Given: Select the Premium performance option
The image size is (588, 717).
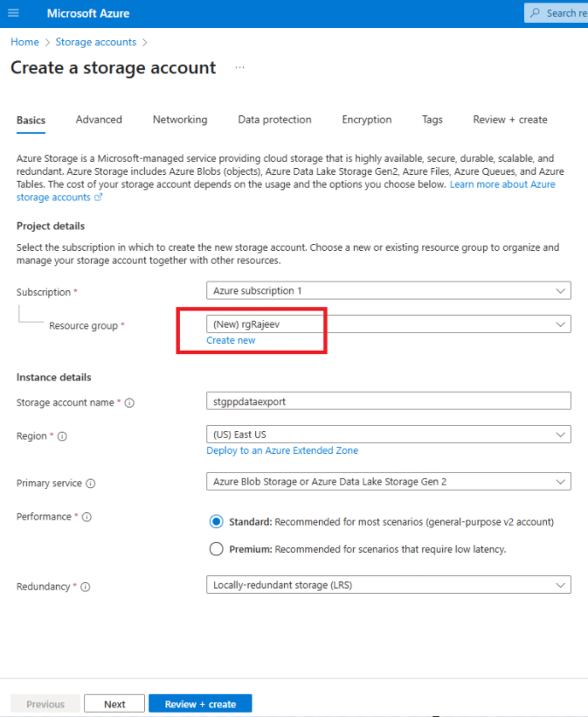Looking at the screenshot, I should pos(217,549).
